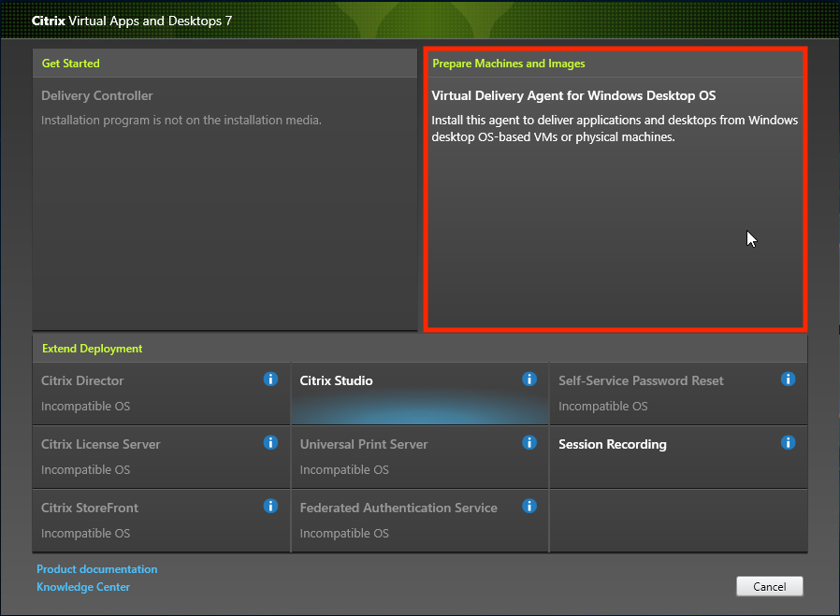Click the Get Started section header
Screen dimensions: 840x616
click(70, 63)
